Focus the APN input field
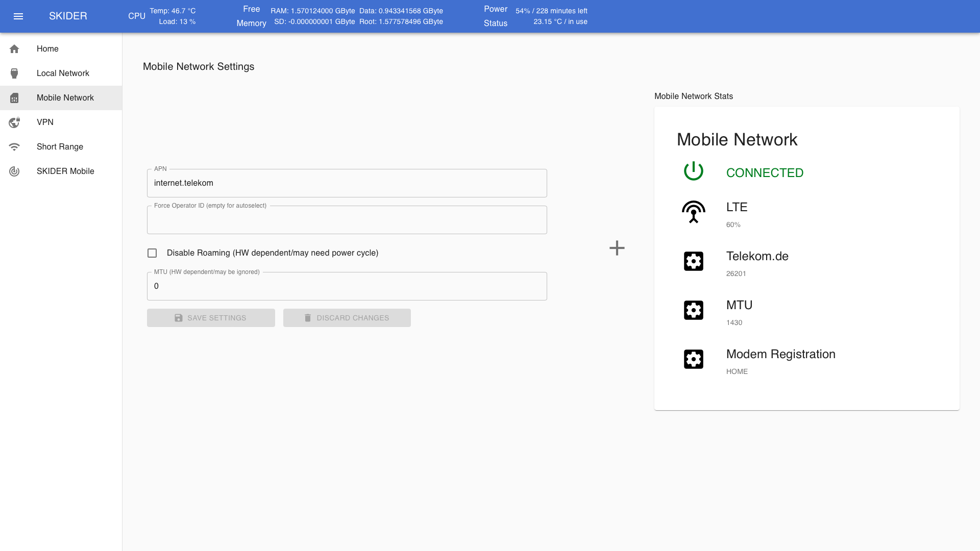 (x=347, y=183)
